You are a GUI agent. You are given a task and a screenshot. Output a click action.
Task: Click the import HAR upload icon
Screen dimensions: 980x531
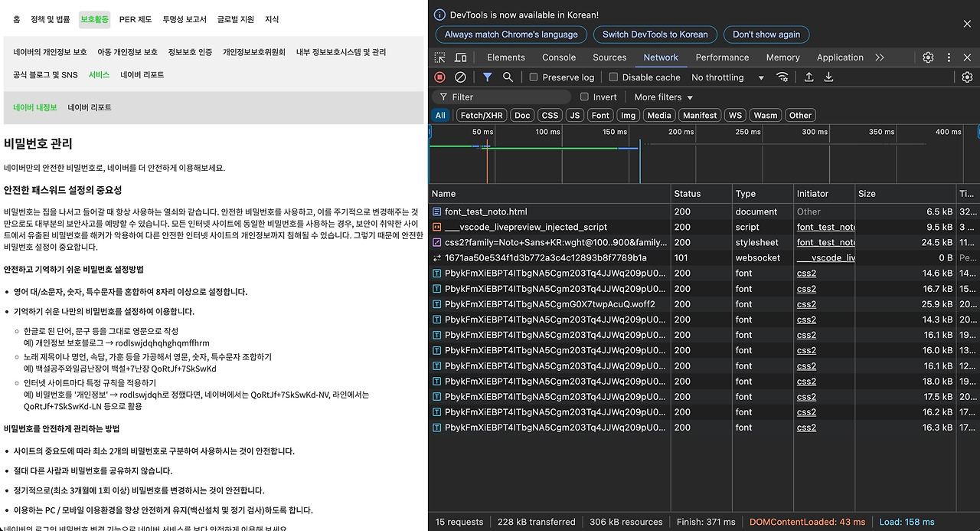point(808,77)
